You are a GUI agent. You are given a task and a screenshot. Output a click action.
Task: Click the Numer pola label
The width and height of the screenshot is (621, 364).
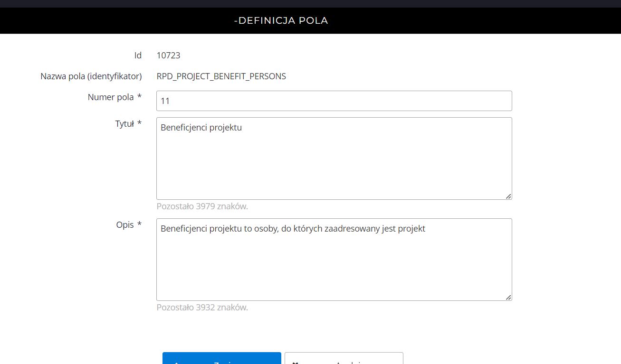tap(111, 97)
